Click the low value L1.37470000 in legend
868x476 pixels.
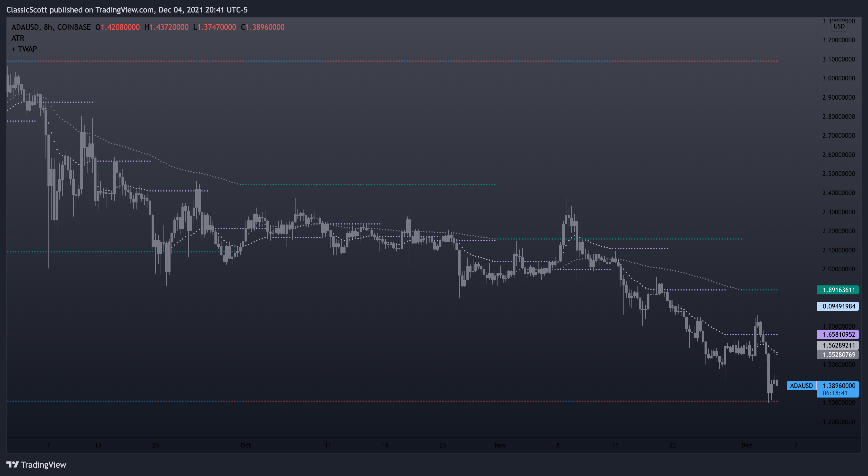[x=215, y=27]
